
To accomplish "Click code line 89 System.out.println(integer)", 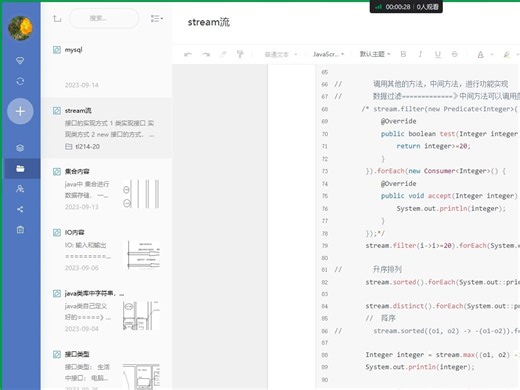I will click(x=420, y=367).
